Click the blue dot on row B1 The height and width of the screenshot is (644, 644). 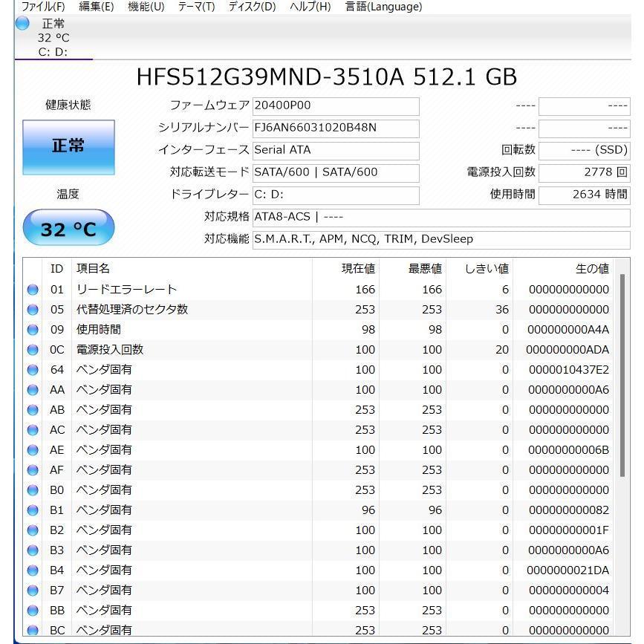pyautogui.click(x=32, y=510)
